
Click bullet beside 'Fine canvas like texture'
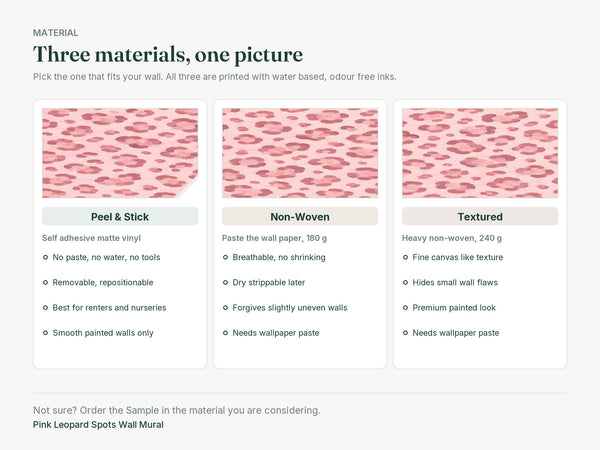click(405, 257)
